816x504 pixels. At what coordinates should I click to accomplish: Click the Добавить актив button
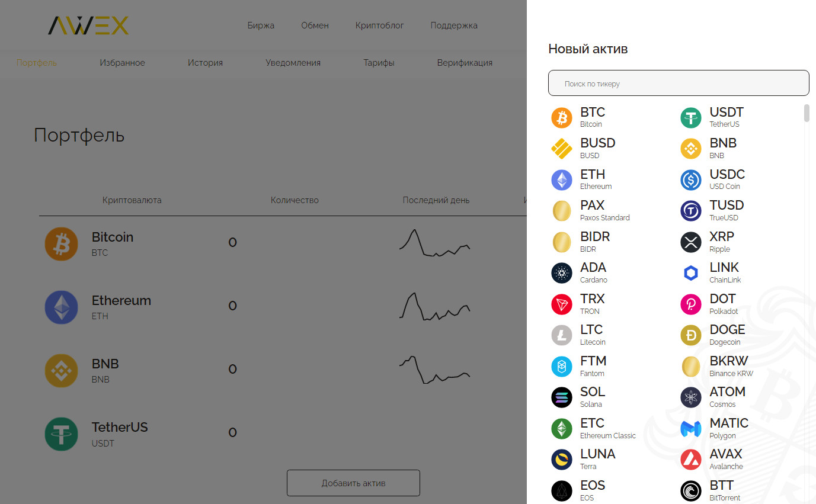(x=353, y=483)
